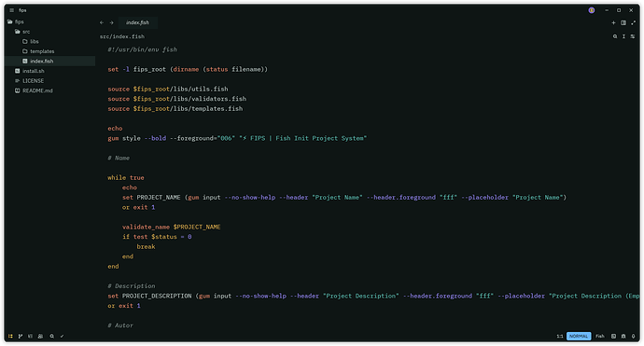Viewport: 644px width, 346px height.
Task: Select the index.fish tab
Action: [137, 22]
